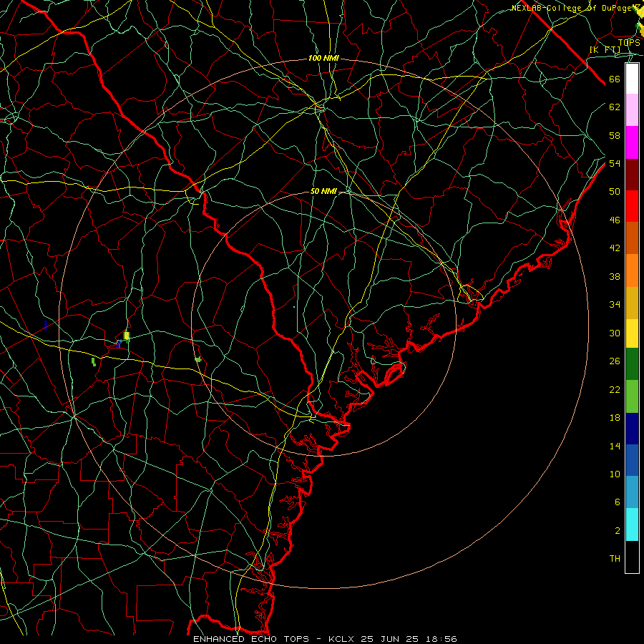Click the legend value "2"

click(618, 531)
